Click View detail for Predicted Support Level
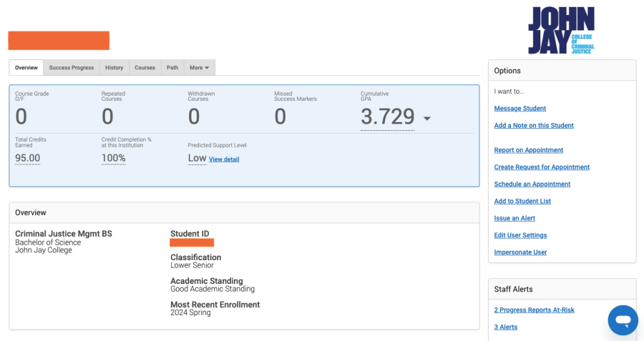 pyautogui.click(x=224, y=159)
